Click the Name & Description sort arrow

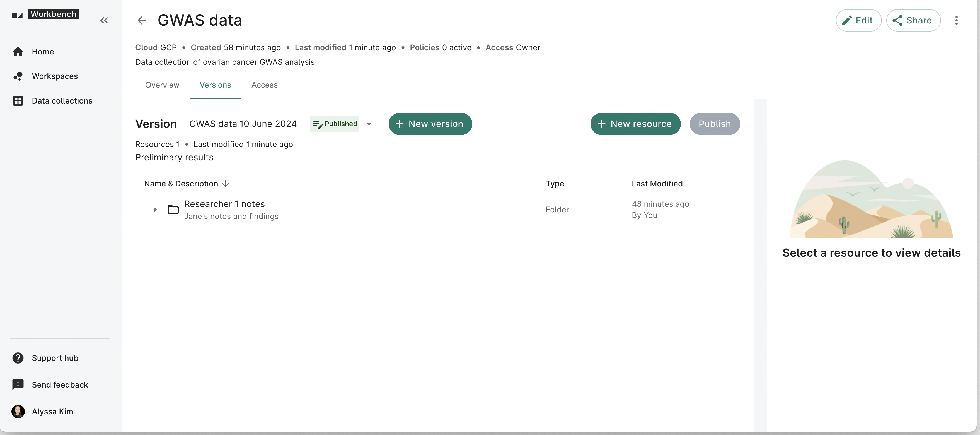[x=226, y=183]
